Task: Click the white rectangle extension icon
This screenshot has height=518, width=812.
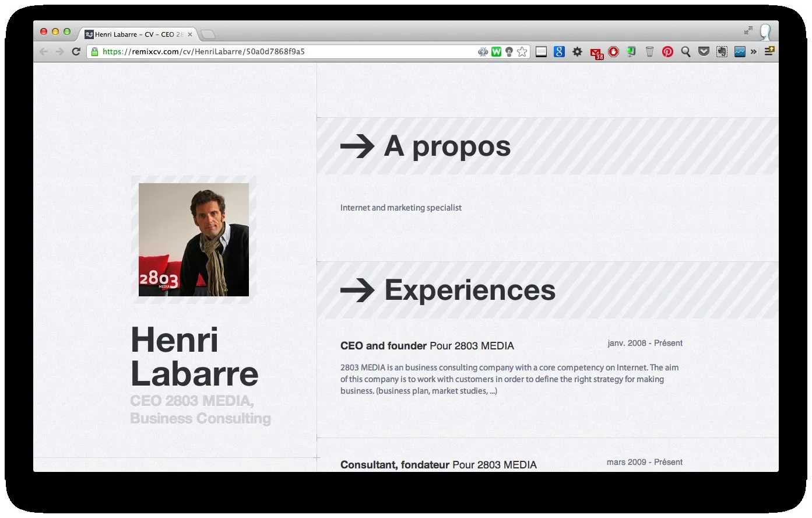Action: click(x=541, y=52)
